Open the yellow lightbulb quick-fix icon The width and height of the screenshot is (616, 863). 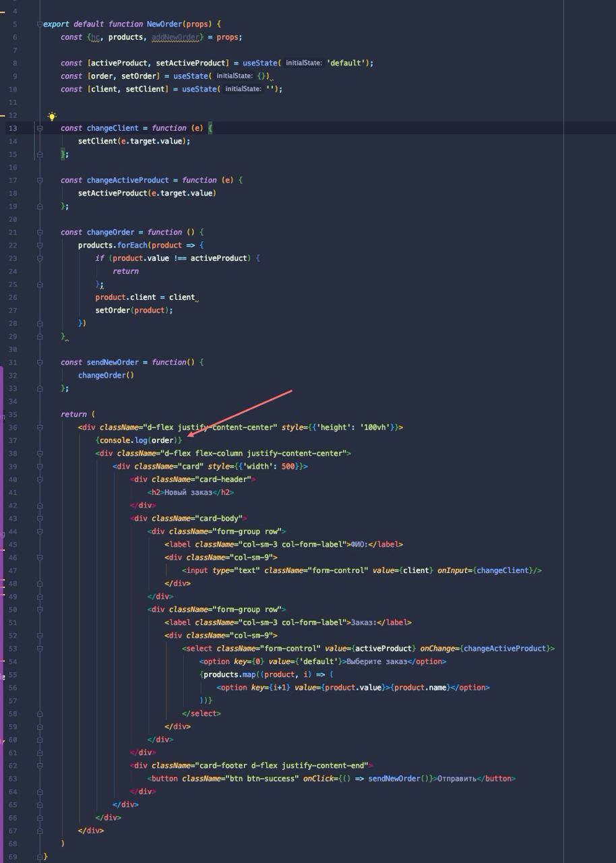tap(52, 116)
